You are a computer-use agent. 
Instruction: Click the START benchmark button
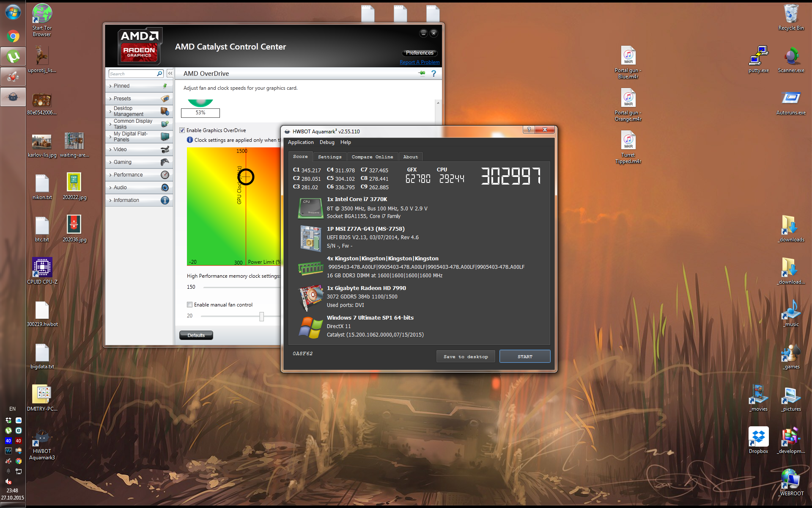point(525,356)
